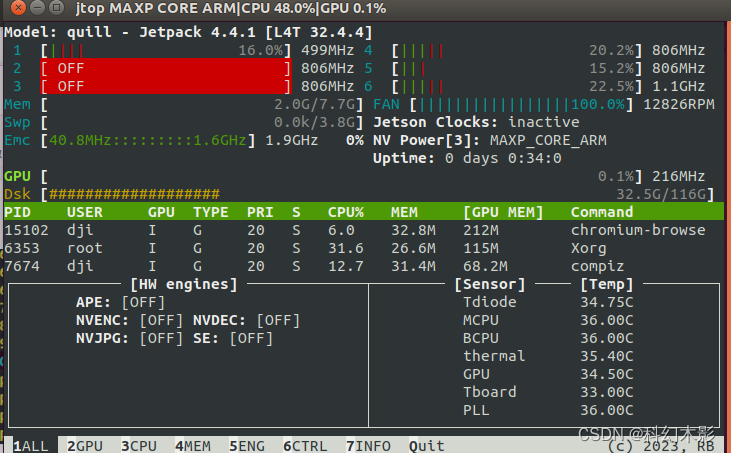Click PID 6353

coord(22,248)
